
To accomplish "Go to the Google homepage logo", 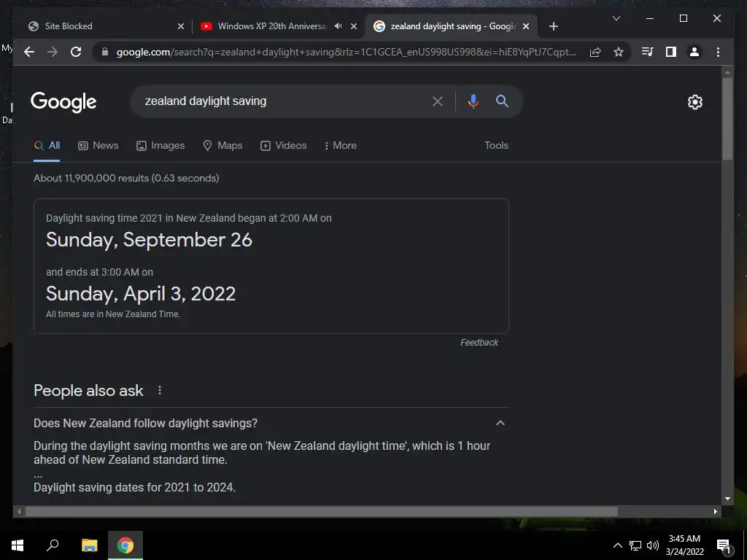I will [x=63, y=102].
